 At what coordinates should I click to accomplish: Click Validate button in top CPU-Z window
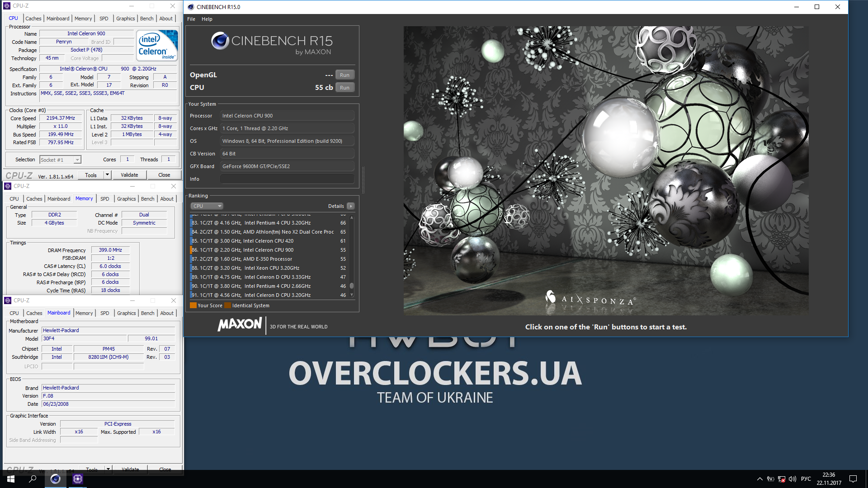(129, 175)
